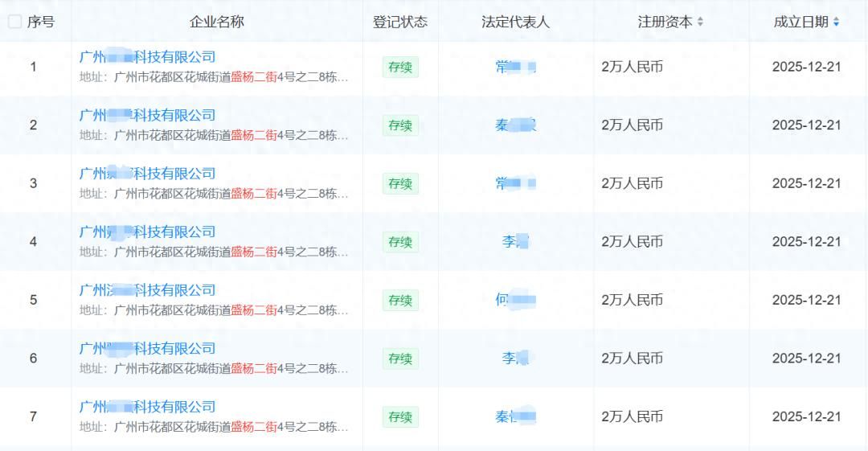Click the 2025-12-21 date cell in row 4
The image size is (868, 451).
806,242
